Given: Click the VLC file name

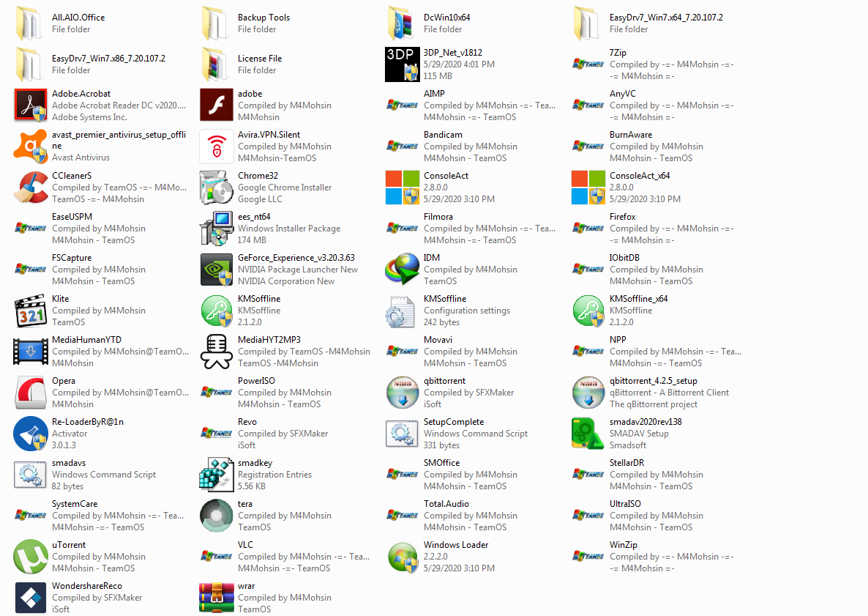Looking at the screenshot, I should click(x=245, y=544).
